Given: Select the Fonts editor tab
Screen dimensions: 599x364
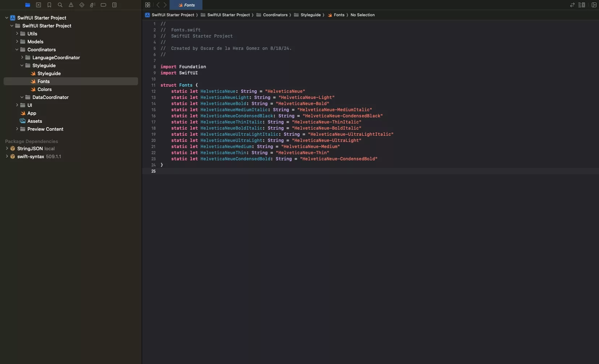Looking at the screenshot, I should coord(186,5).
